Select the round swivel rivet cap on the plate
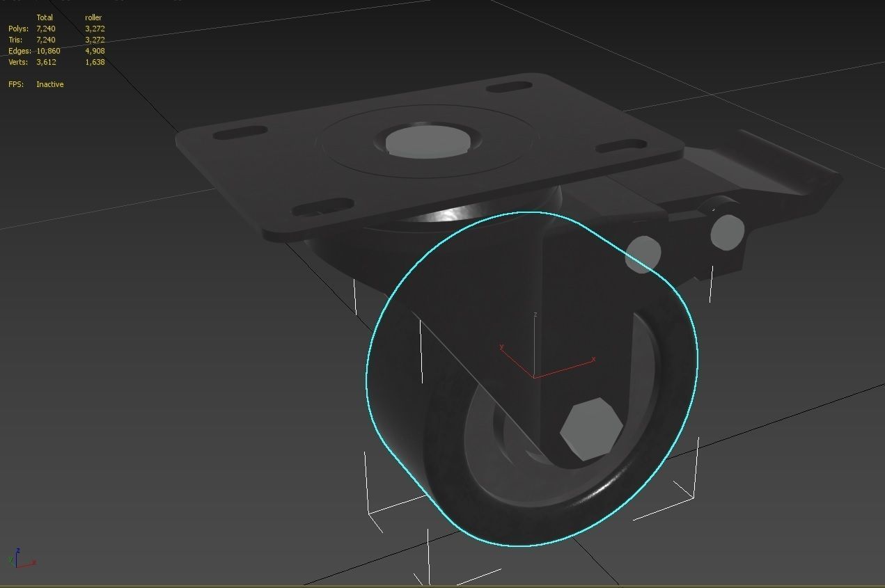The height and width of the screenshot is (588, 885). (x=427, y=142)
